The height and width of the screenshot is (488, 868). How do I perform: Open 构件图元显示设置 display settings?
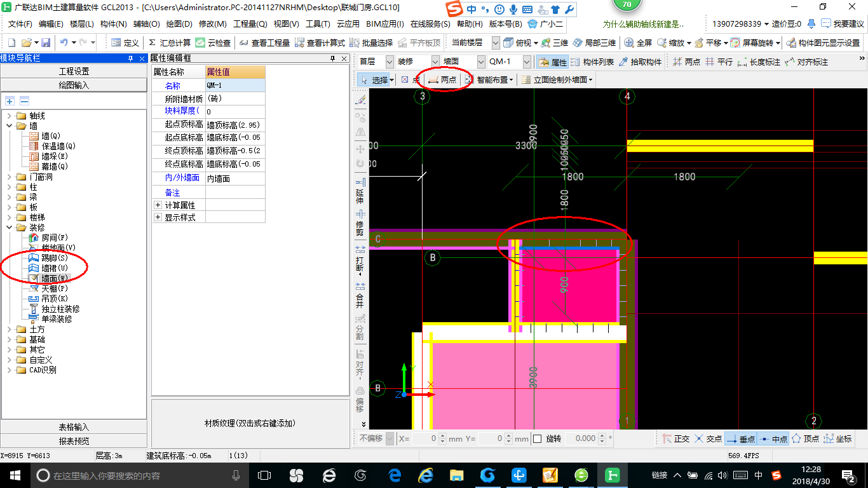824,43
